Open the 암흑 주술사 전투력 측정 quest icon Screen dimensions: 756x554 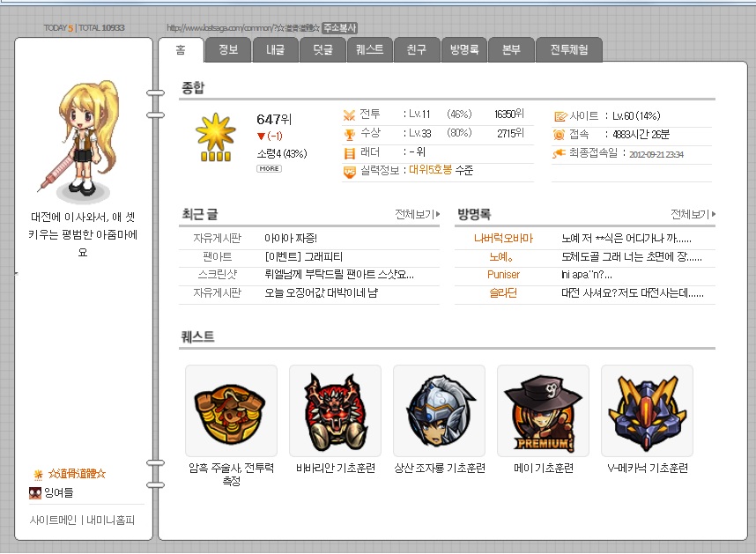coord(231,410)
